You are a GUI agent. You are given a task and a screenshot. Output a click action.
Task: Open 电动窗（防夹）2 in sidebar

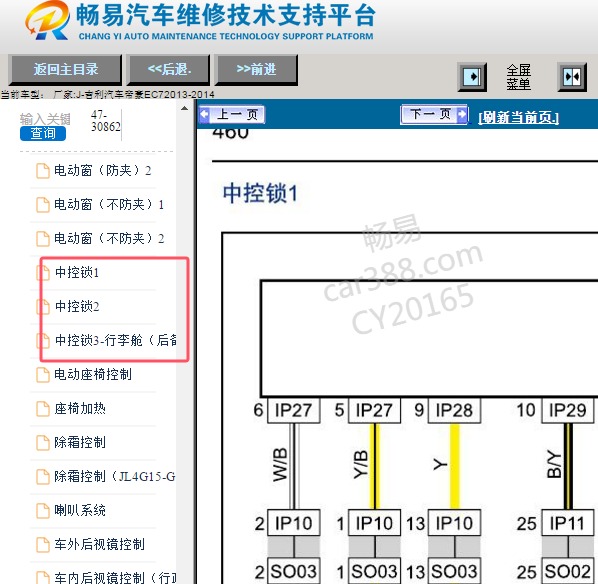coord(102,171)
